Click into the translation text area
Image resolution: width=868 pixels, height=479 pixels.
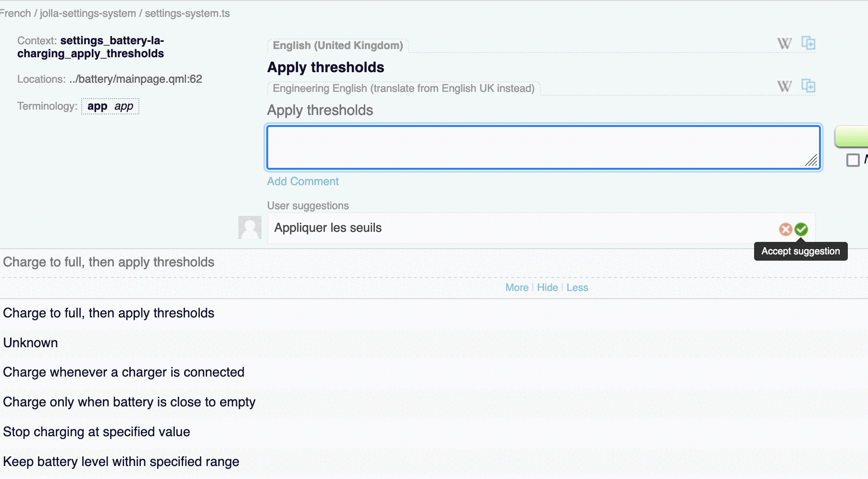(x=543, y=148)
